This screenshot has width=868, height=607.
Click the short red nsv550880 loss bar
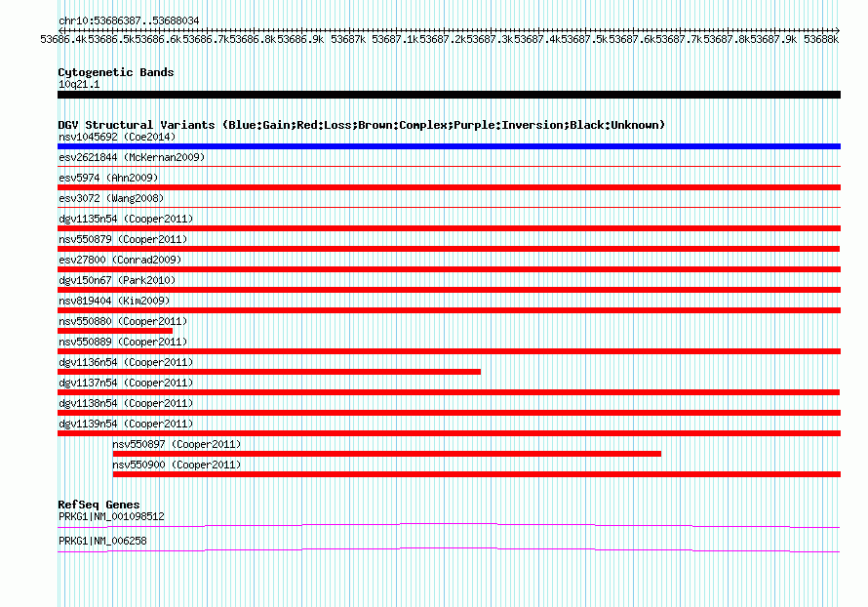[115, 331]
